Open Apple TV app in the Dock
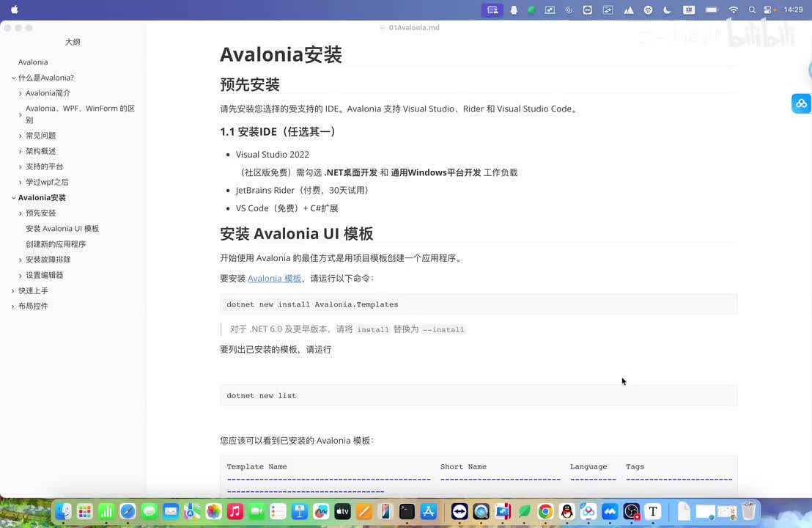Image resolution: width=812 pixels, height=528 pixels. (x=342, y=512)
